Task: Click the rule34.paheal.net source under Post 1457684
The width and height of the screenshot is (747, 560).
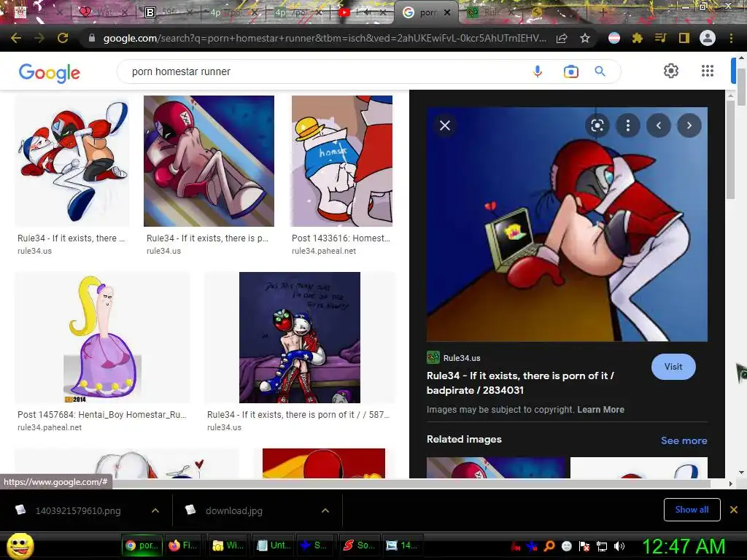Action: click(50, 427)
